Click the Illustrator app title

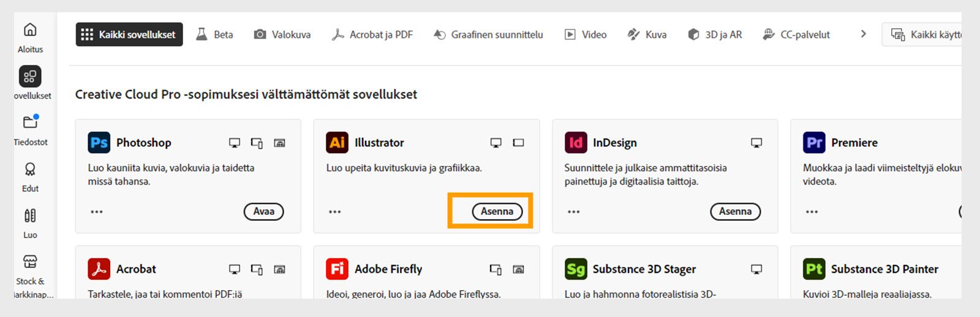379,143
